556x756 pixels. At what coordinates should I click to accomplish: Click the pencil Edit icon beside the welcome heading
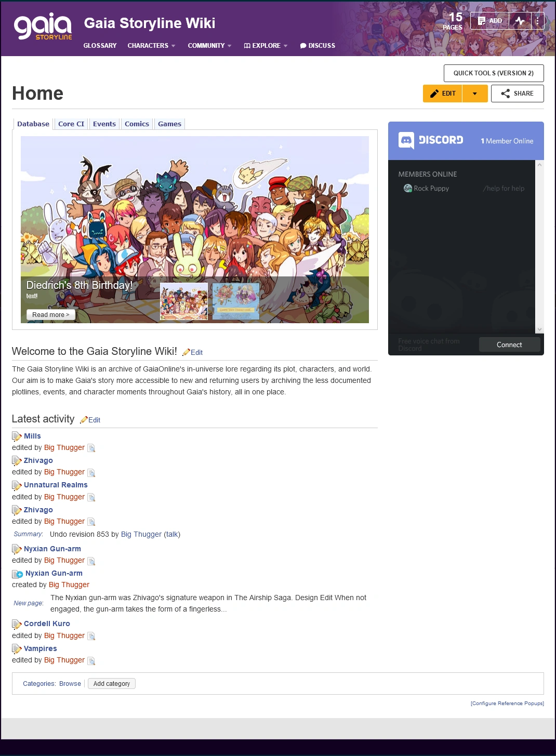(x=187, y=352)
